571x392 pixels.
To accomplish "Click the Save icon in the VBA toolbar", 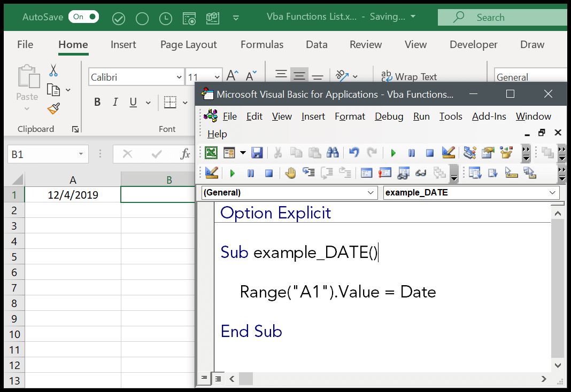I will click(258, 153).
